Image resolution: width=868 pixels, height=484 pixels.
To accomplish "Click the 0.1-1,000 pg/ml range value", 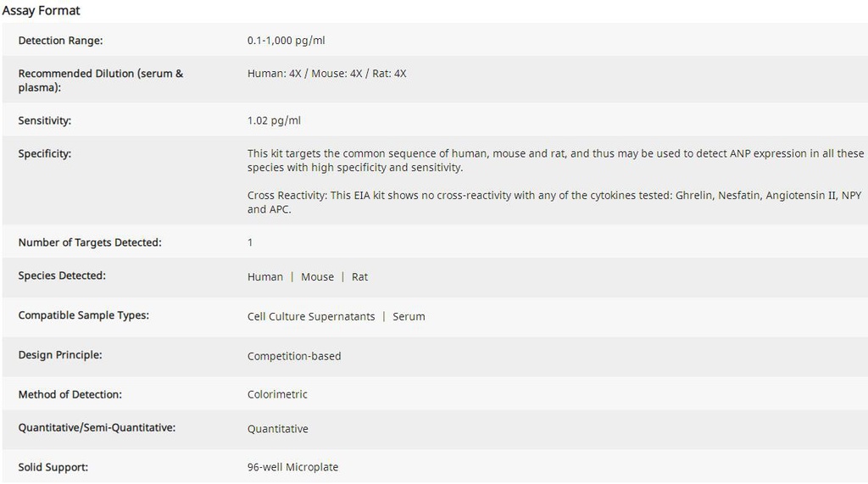I will coord(286,41).
